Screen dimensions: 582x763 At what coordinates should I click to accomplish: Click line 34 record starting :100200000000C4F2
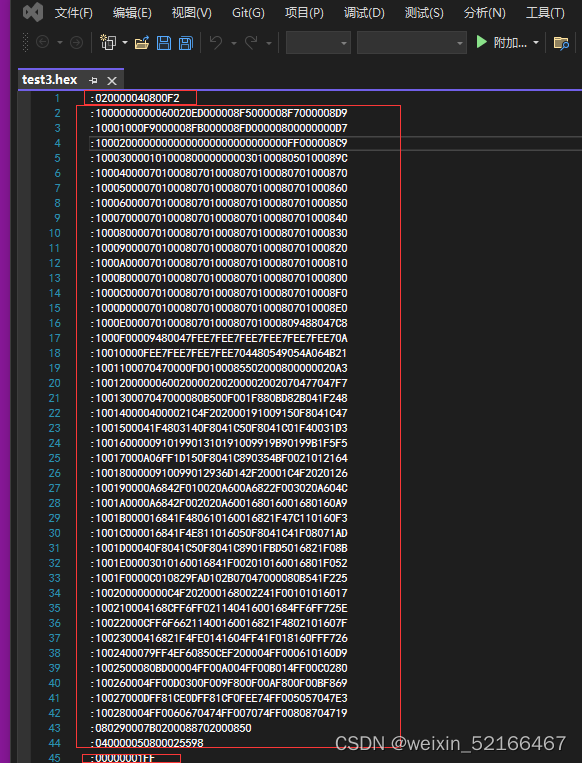[219, 594]
